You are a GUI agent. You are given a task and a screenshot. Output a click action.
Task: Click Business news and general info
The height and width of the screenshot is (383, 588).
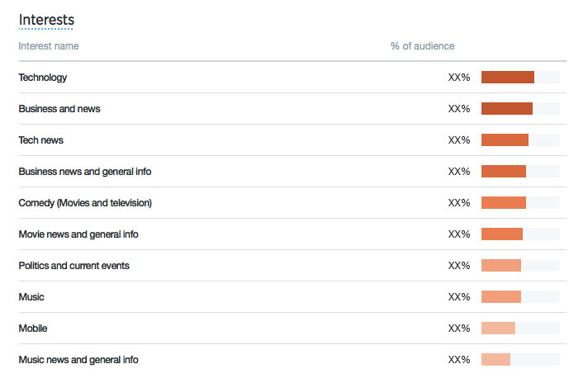85,172
